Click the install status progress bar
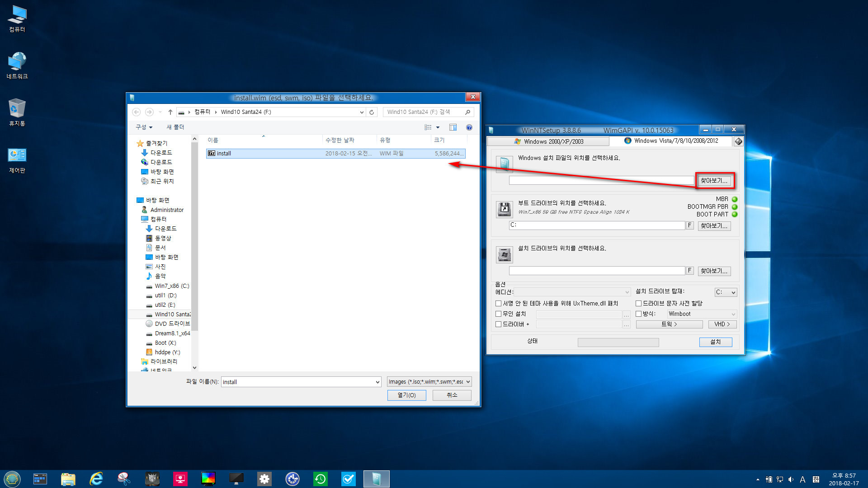 618,343
